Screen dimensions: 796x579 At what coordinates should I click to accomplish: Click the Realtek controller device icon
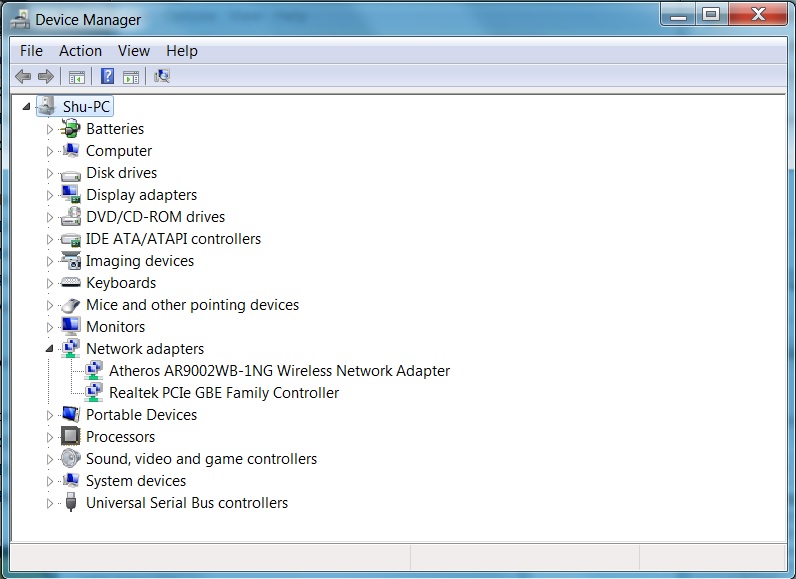point(93,392)
